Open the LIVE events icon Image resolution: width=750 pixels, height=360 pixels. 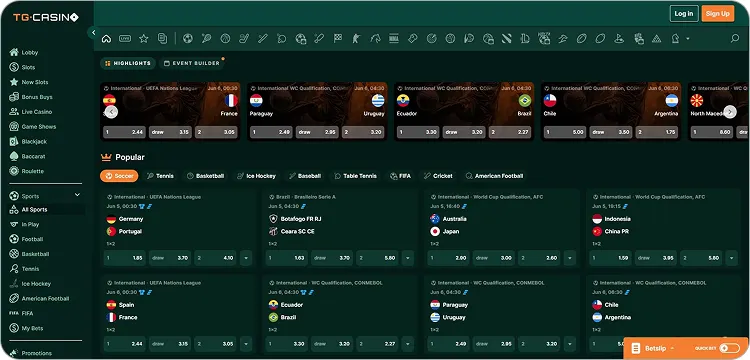coord(125,39)
